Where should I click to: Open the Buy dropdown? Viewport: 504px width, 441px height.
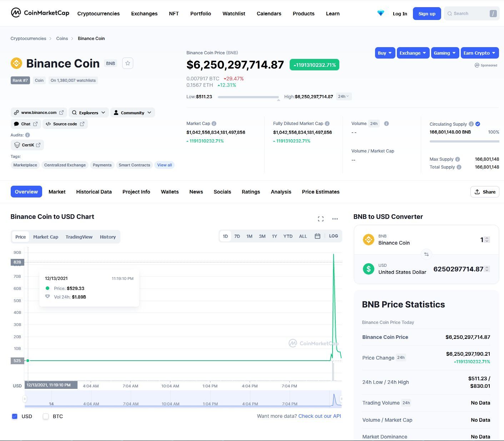pos(385,53)
